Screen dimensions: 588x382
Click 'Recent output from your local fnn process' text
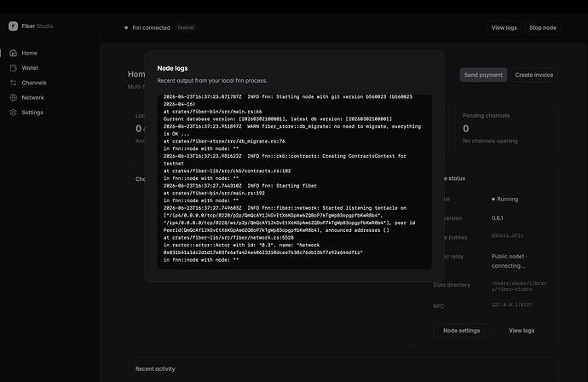click(x=212, y=80)
